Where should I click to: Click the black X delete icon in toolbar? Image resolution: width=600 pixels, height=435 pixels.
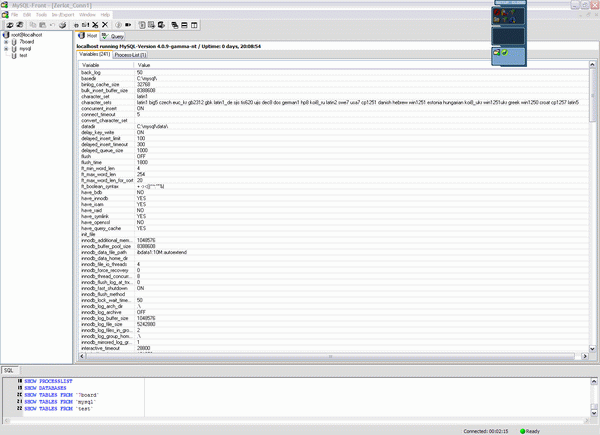coord(105,25)
